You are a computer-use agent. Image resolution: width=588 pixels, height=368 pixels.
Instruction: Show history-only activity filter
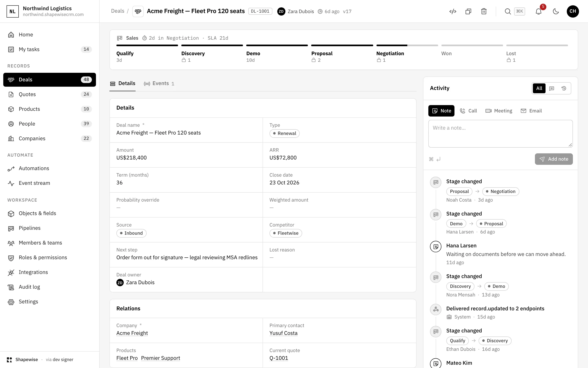point(564,88)
